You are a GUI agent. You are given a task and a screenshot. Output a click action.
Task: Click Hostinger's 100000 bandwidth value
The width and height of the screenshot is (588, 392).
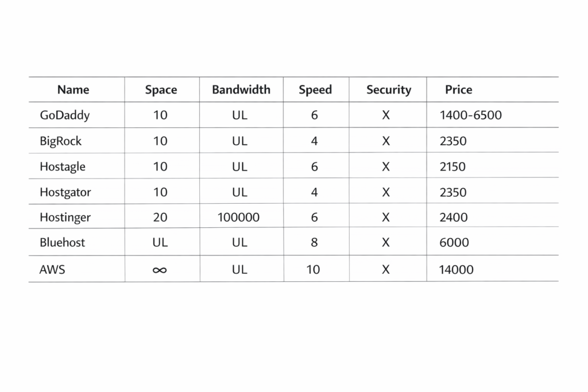(238, 218)
